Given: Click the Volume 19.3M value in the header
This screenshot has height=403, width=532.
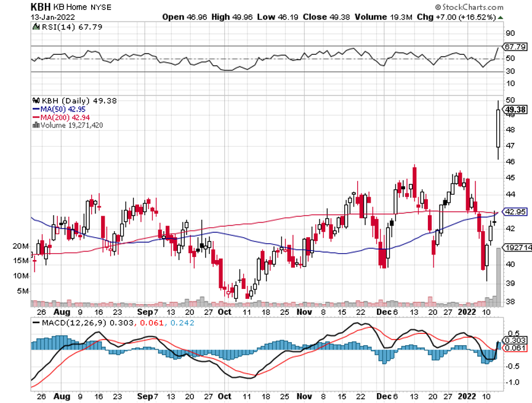Looking at the screenshot, I should (x=384, y=17).
